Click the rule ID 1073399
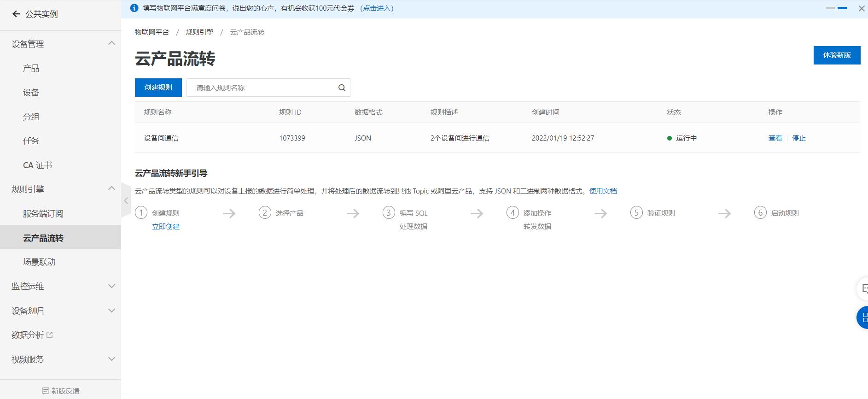This screenshot has height=399, width=868. coord(292,138)
